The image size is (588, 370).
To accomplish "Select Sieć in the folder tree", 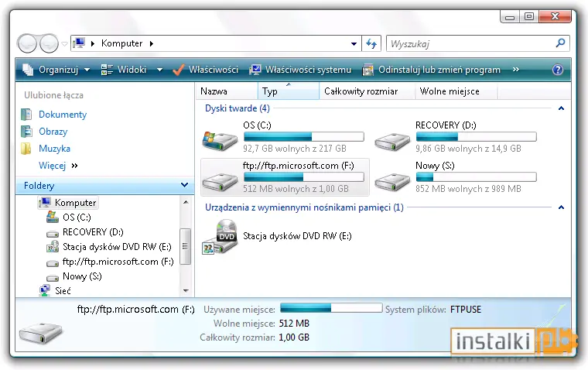I will (63, 291).
